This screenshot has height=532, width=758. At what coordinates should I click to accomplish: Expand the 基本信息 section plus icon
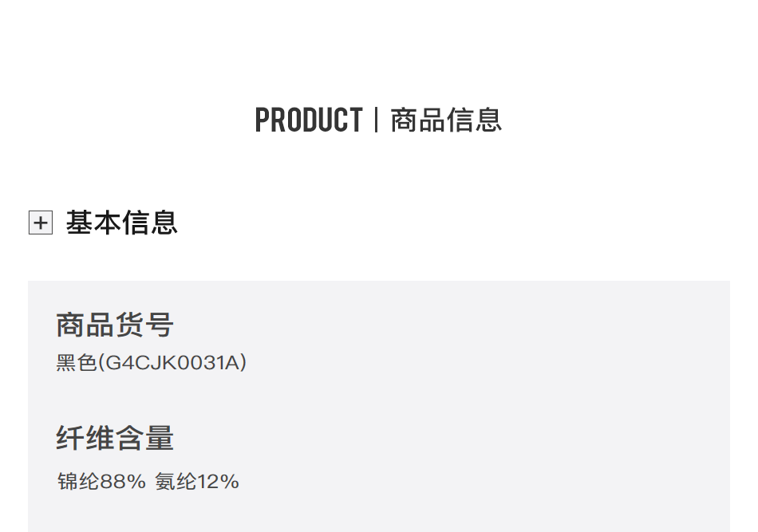(x=40, y=223)
